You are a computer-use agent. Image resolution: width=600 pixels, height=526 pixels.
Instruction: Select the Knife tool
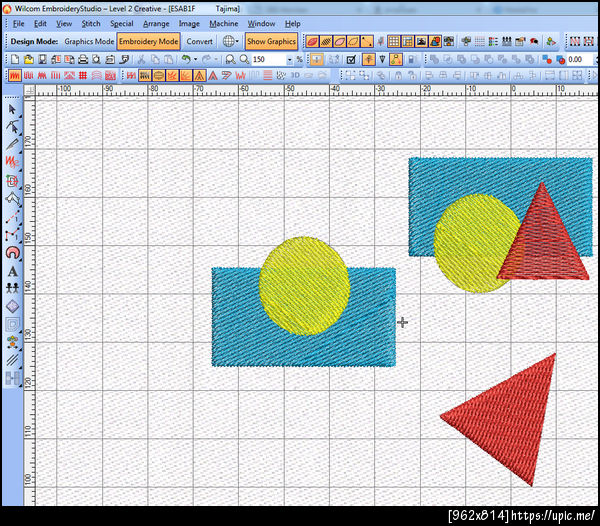coord(12,144)
